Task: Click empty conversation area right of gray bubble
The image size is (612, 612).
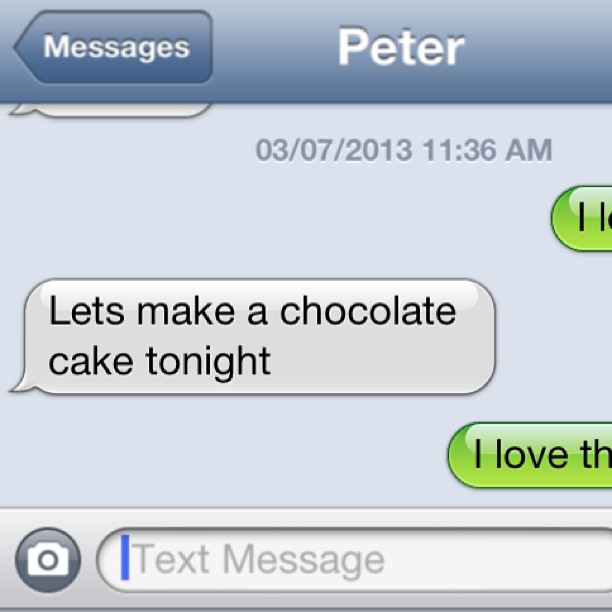Action: [x=552, y=336]
